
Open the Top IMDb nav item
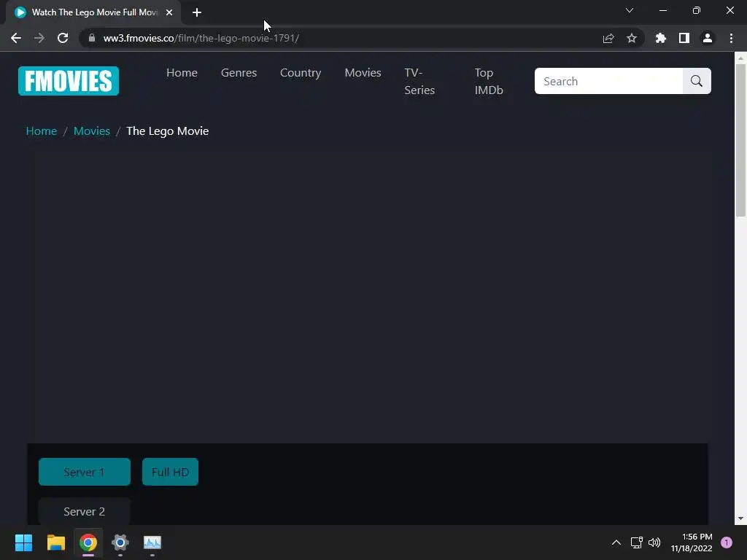pos(489,82)
